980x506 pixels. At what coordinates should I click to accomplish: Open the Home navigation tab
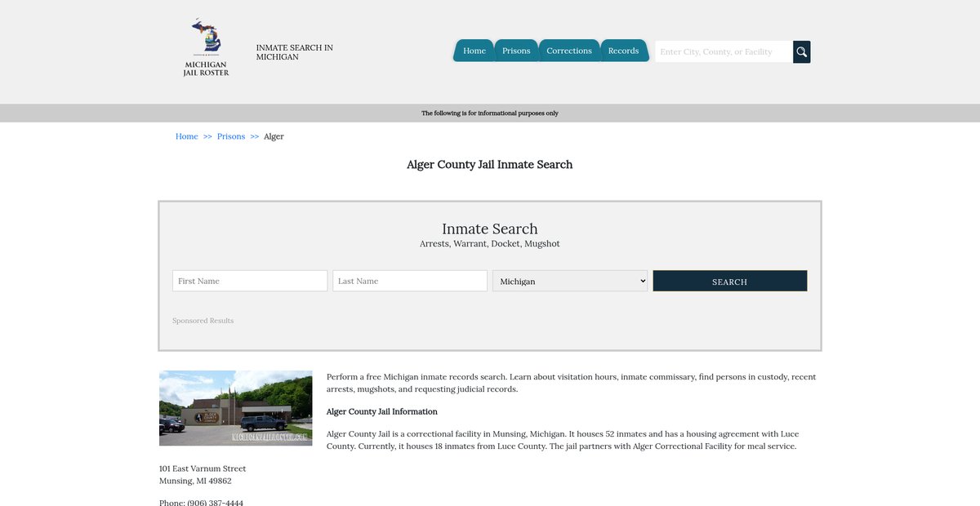474,51
